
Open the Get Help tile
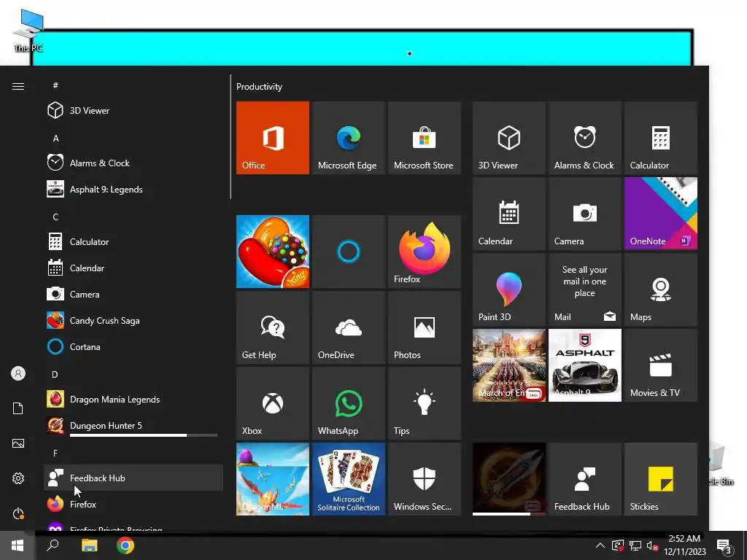tap(273, 327)
